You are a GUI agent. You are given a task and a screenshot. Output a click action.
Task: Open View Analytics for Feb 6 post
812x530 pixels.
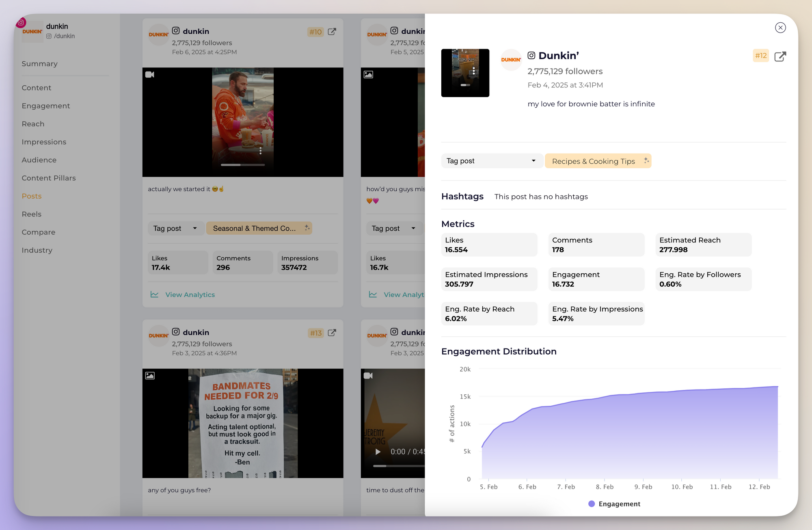tap(190, 295)
